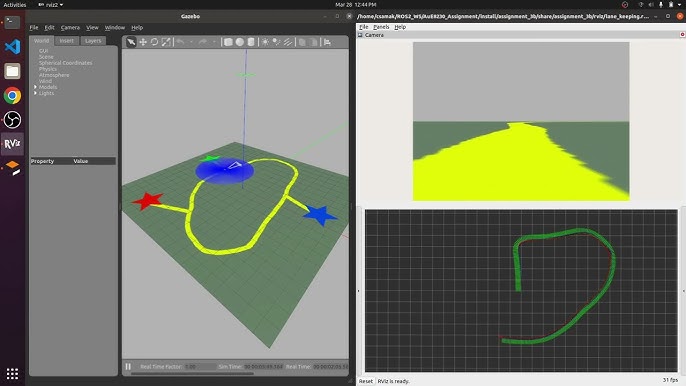The height and width of the screenshot is (386, 686).
Task: Click the Reset button in RViz
Action: coord(366,381)
